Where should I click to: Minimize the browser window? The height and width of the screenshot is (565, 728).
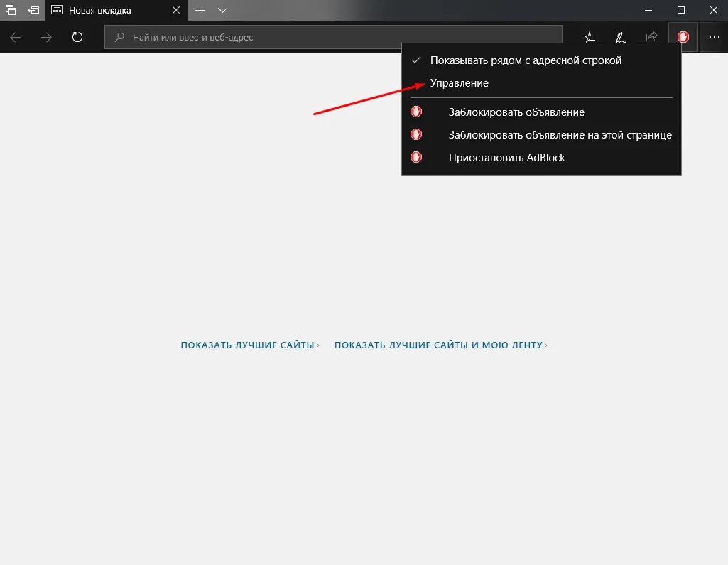tap(648, 10)
